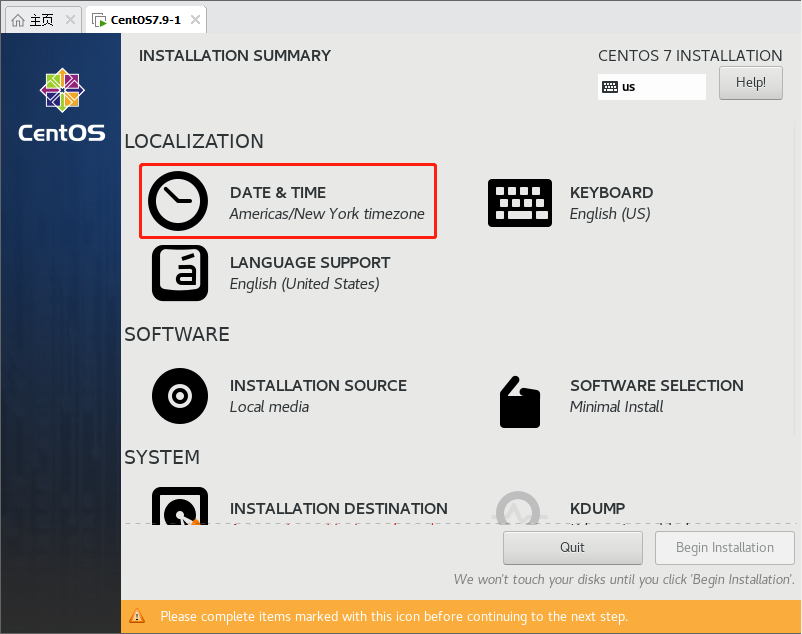Screen dimensions: 802x634
Task: Click 'Minimal Install' text
Action: 616,407
